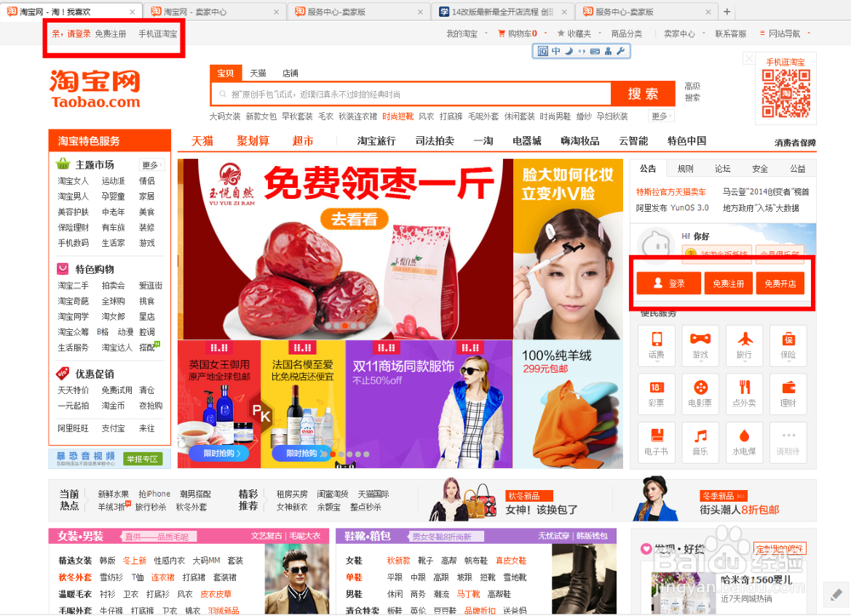Open a new browser tab with plus button
This screenshot has height=616, width=851.
tap(727, 11)
